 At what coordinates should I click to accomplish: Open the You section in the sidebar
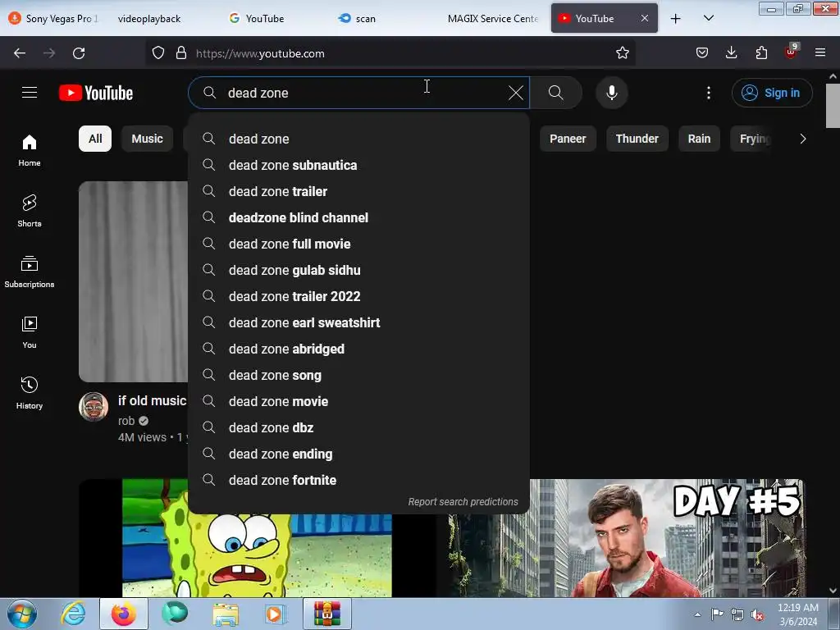click(x=30, y=332)
